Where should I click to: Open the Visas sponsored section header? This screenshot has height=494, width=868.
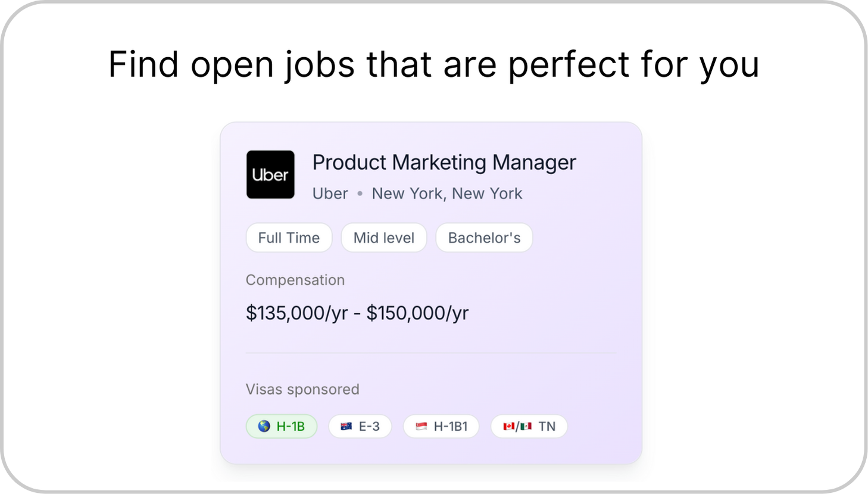point(302,389)
